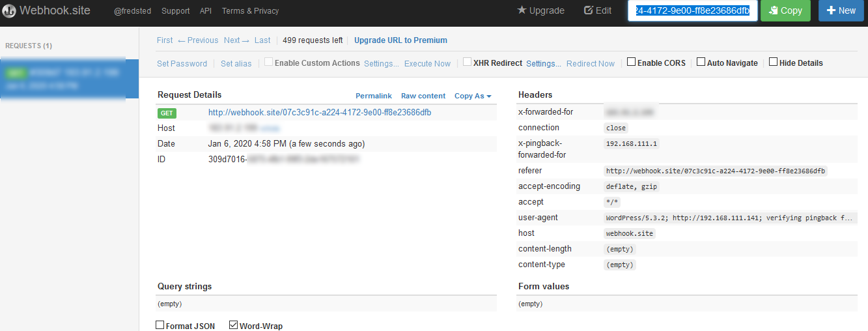Click Upgrade URL to Premium link

tap(400, 40)
